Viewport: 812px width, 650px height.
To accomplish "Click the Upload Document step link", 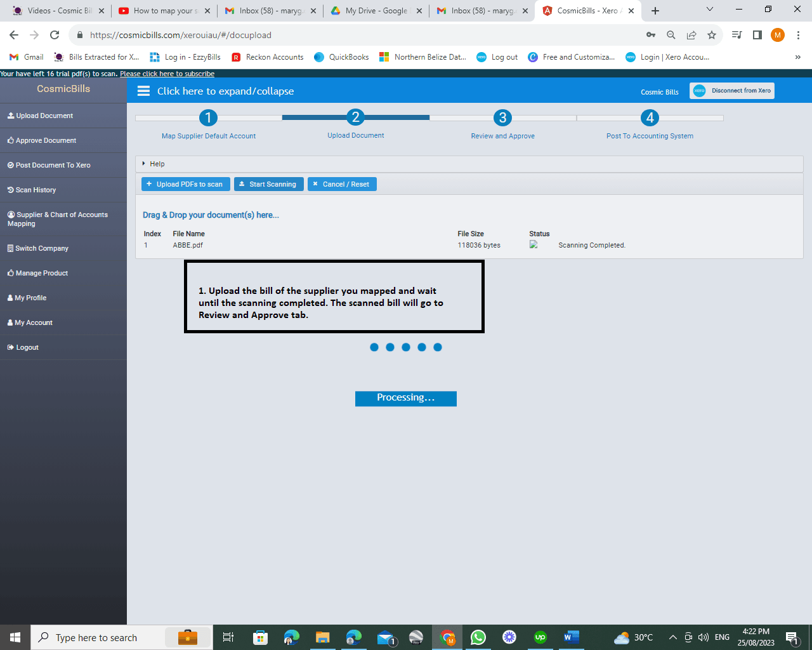I will coord(356,135).
